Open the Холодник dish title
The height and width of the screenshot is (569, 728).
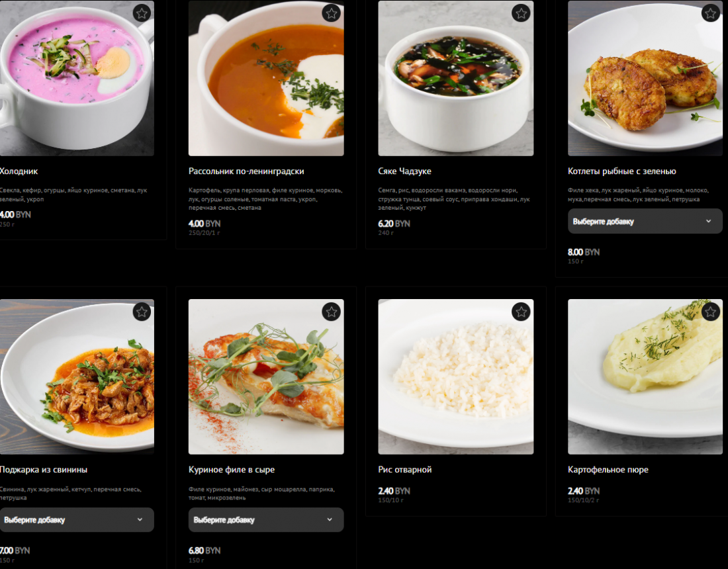(19, 171)
